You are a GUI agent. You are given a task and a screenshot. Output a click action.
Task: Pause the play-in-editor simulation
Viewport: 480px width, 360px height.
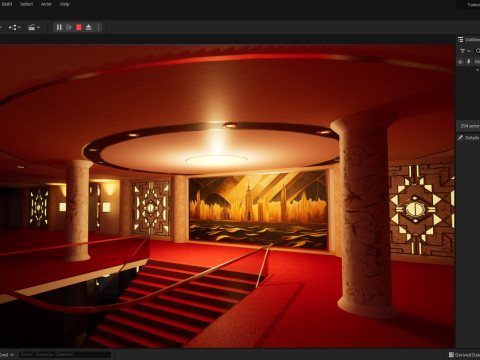59,27
